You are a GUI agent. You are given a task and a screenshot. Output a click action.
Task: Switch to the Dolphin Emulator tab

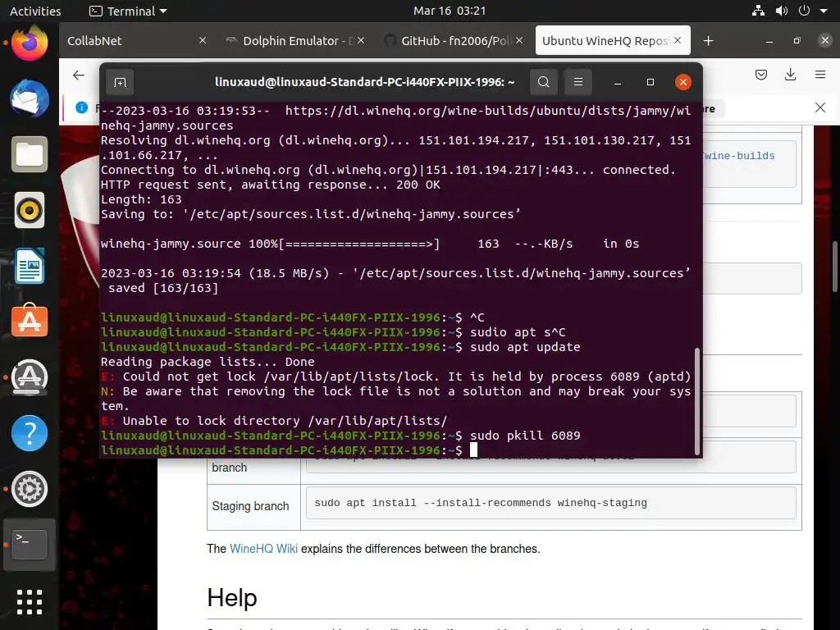coord(295,41)
